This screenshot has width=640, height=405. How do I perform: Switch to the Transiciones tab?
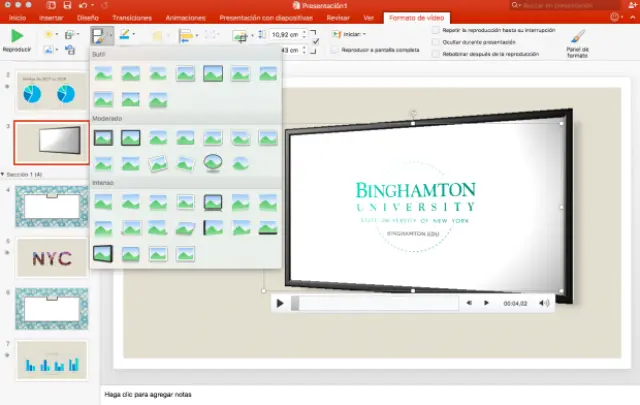(132, 18)
